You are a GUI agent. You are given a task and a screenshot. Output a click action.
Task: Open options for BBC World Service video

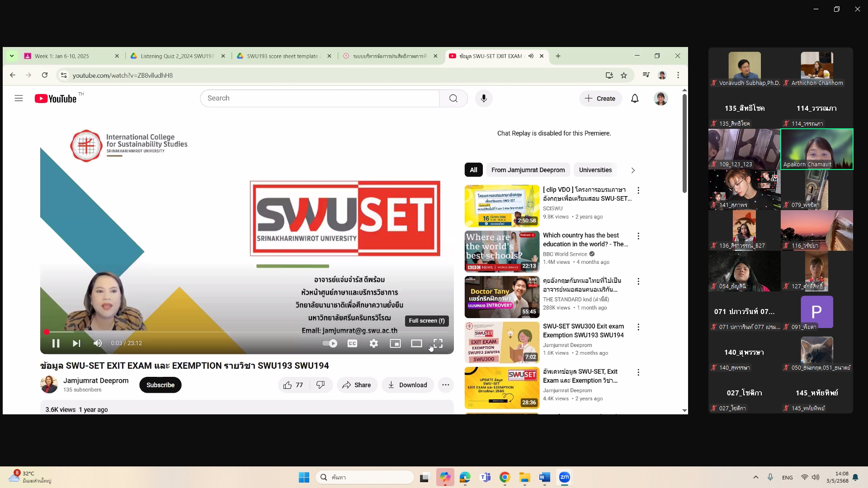coord(638,236)
